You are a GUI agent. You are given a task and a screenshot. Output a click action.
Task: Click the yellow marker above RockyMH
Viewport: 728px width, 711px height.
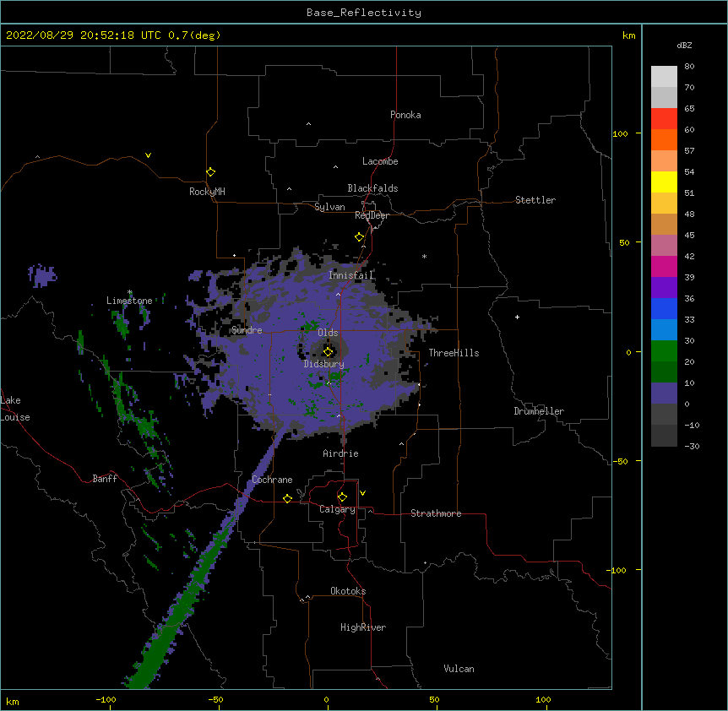tap(211, 172)
